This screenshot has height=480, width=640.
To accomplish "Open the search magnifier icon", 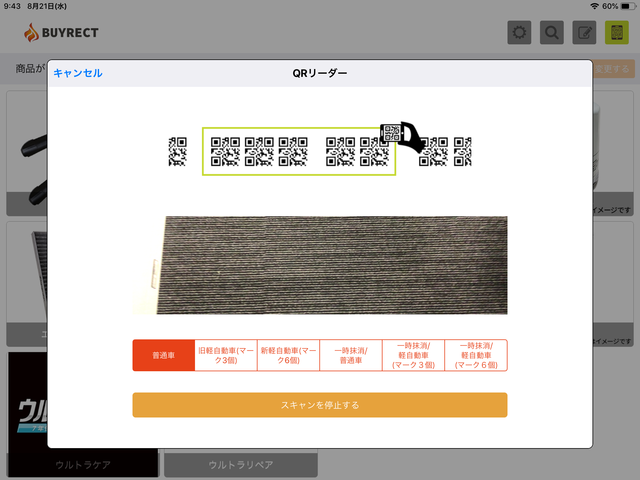I will 552,32.
